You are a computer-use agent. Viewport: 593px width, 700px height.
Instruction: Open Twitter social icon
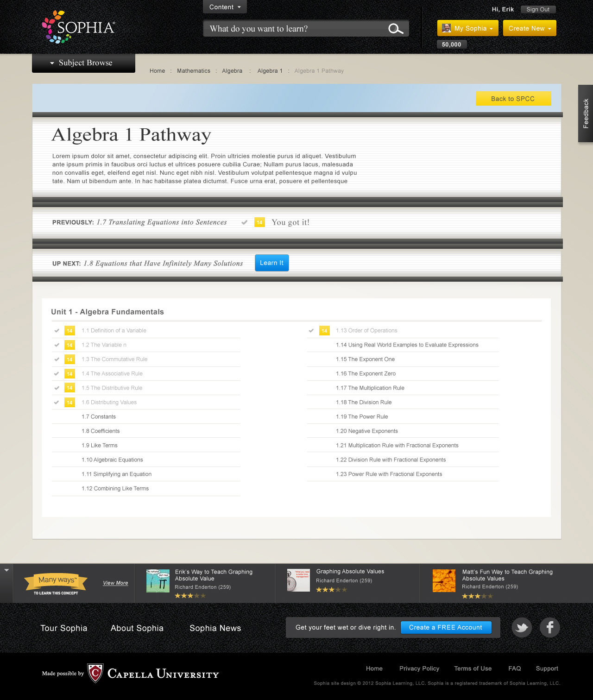(x=522, y=628)
